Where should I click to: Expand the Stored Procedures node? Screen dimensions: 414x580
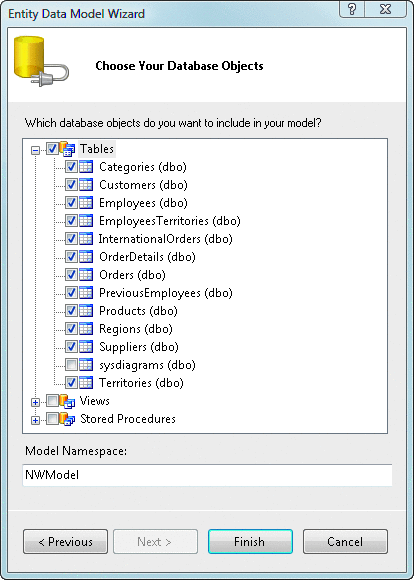(36, 421)
